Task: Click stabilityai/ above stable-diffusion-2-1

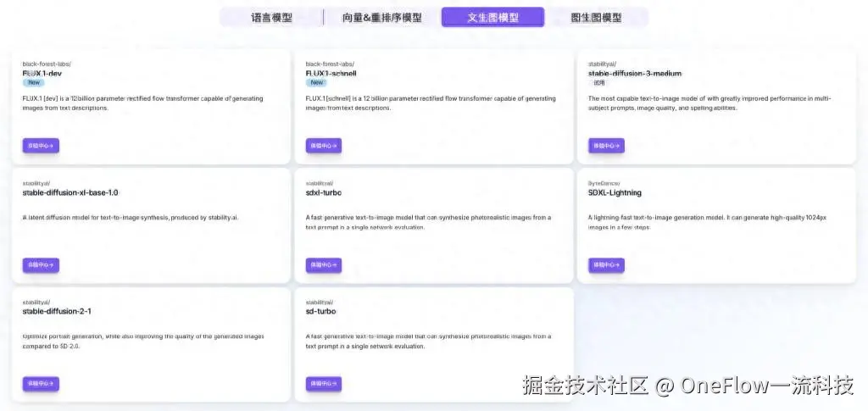Action: 36,302
